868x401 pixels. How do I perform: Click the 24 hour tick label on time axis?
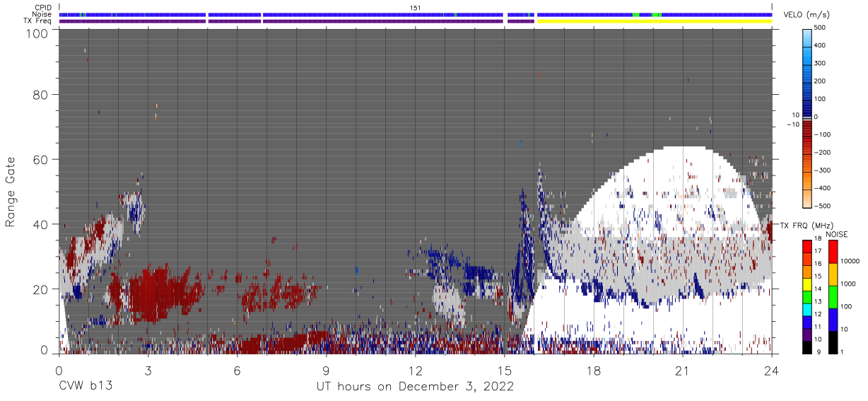click(772, 370)
